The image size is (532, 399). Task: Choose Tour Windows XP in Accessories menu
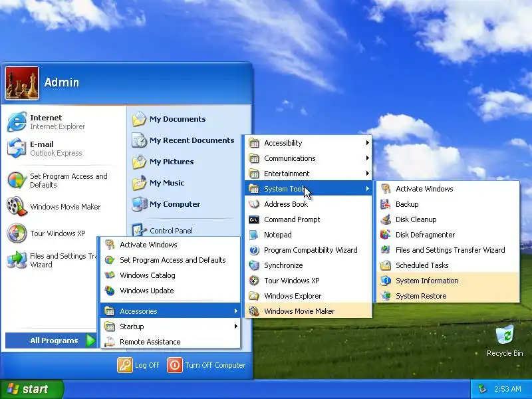pyautogui.click(x=309, y=281)
